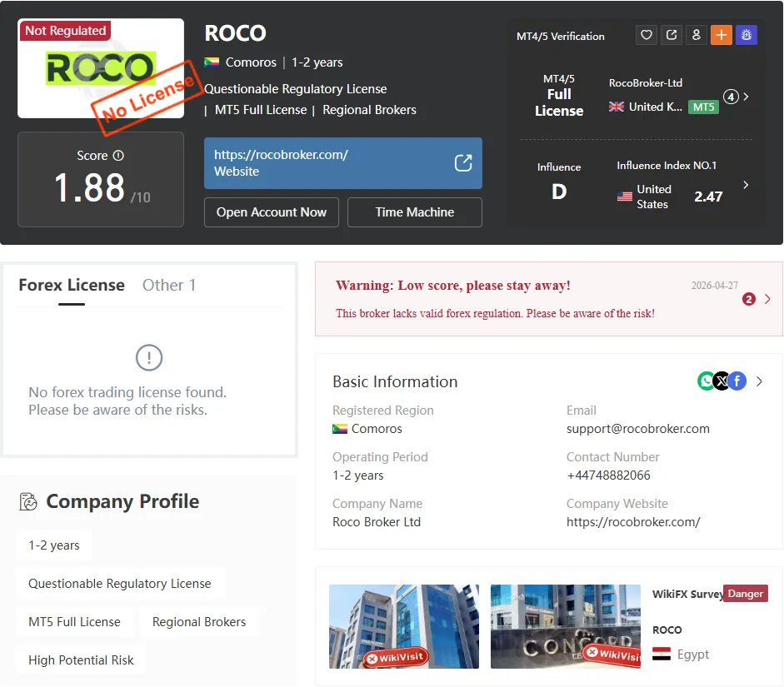This screenshot has width=784, height=687.
Task: Click the High Potential Risk tag
Action: coord(81,660)
